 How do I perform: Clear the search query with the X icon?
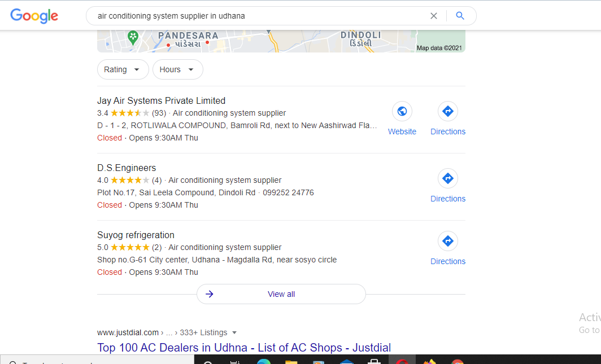(434, 16)
